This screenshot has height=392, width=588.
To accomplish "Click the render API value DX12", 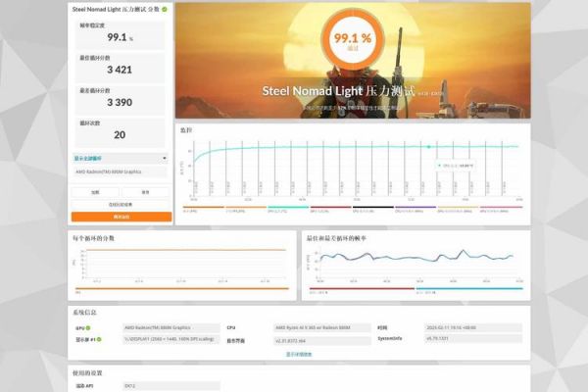I will click(x=171, y=386).
